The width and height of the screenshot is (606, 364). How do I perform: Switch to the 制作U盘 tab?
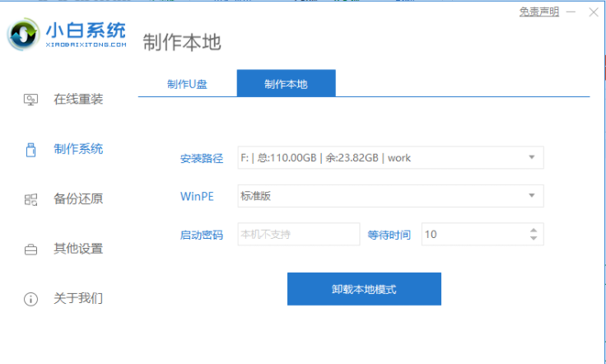[x=187, y=84]
